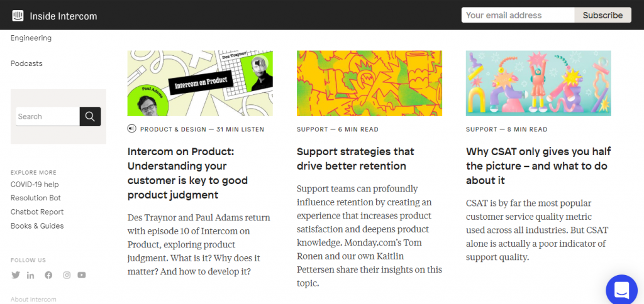The width and height of the screenshot is (644, 304).
Task: Open the Intercom on Product podcast thumbnail
Action: (200, 84)
